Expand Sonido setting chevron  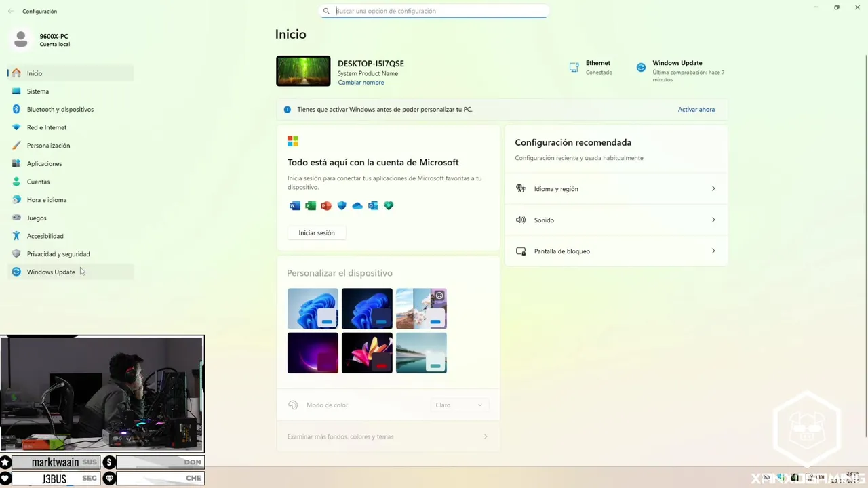coord(713,220)
